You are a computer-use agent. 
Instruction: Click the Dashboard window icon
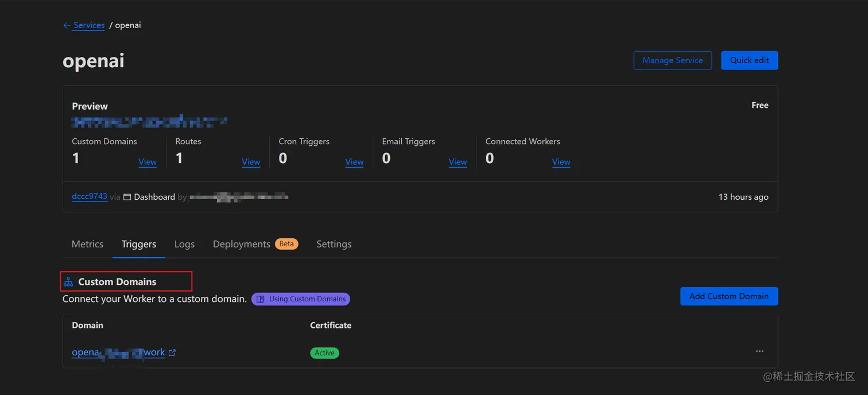click(127, 197)
